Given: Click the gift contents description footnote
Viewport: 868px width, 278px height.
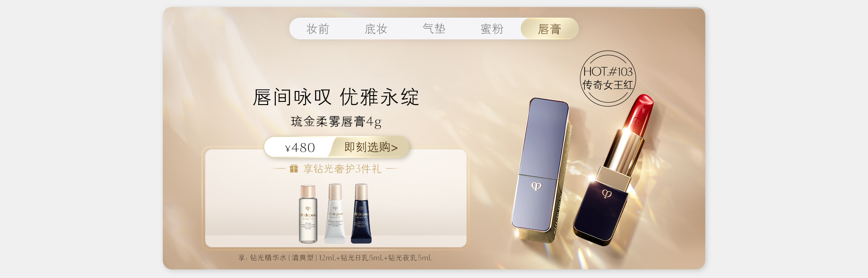Looking at the screenshot, I should pyautogui.click(x=335, y=258).
